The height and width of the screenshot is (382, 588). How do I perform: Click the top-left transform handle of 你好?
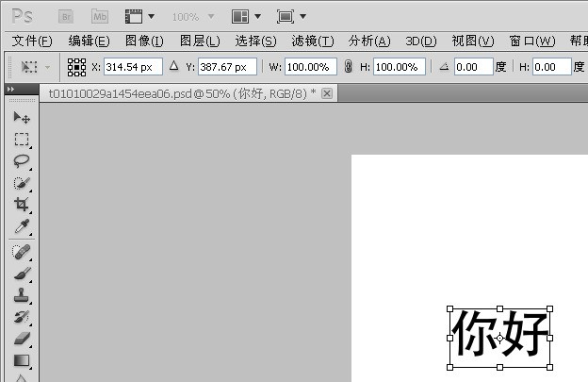450,308
